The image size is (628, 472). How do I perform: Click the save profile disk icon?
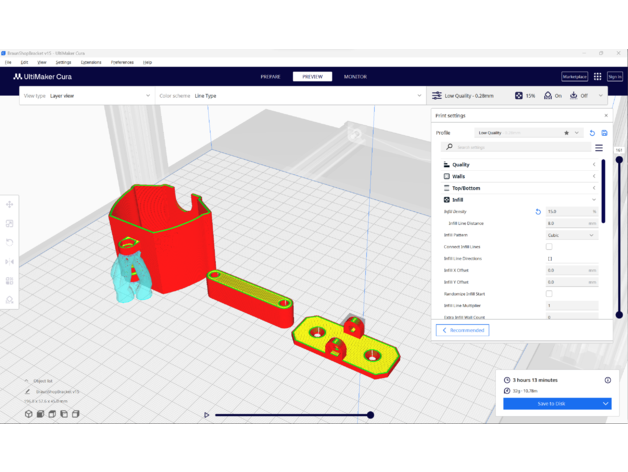(x=604, y=133)
